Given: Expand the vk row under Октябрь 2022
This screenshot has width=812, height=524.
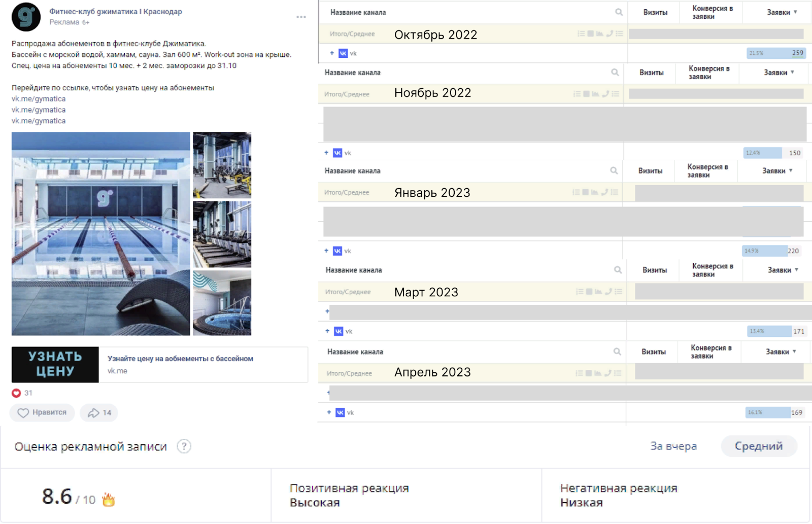Looking at the screenshot, I should (x=332, y=53).
